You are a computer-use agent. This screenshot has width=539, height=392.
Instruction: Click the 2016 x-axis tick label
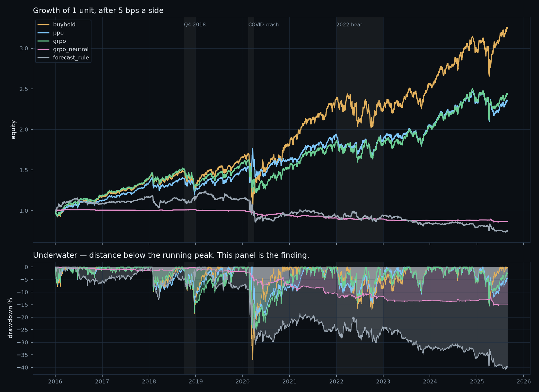point(55,382)
